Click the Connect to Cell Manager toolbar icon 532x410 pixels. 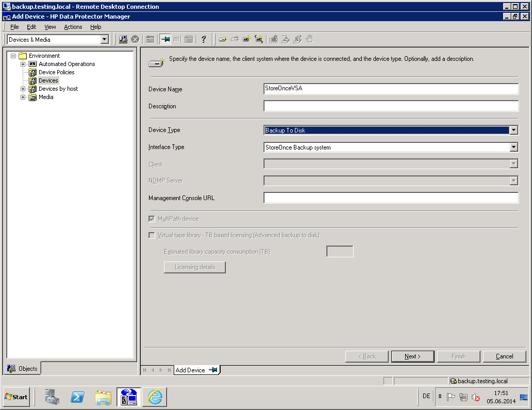(123, 39)
